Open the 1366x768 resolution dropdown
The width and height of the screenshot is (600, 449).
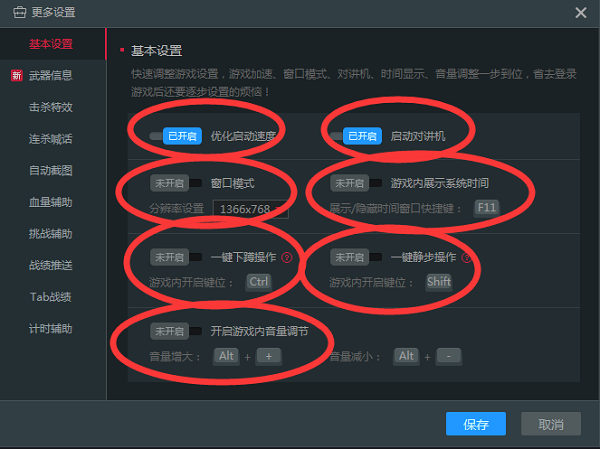250,209
